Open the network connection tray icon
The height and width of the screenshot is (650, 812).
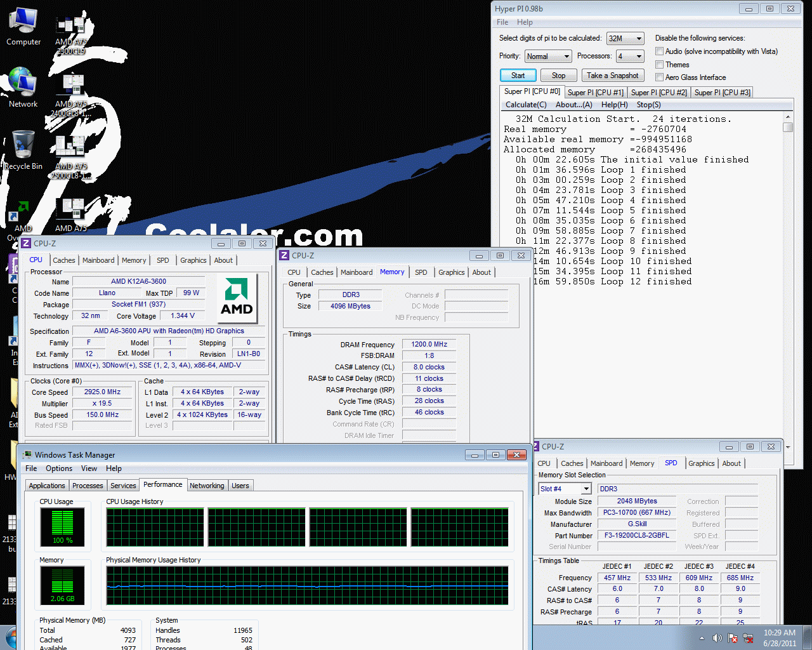pyautogui.click(x=748, y=638)
